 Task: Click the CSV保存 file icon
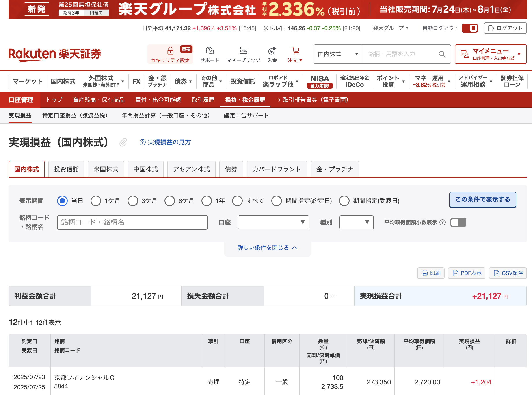tap(497, 273)
